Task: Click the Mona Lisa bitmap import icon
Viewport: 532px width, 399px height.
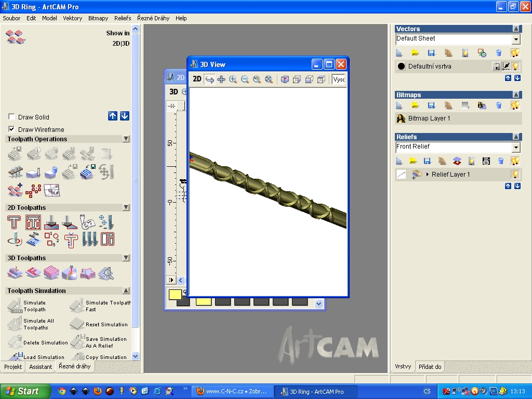Action: (x=482, y=105)
